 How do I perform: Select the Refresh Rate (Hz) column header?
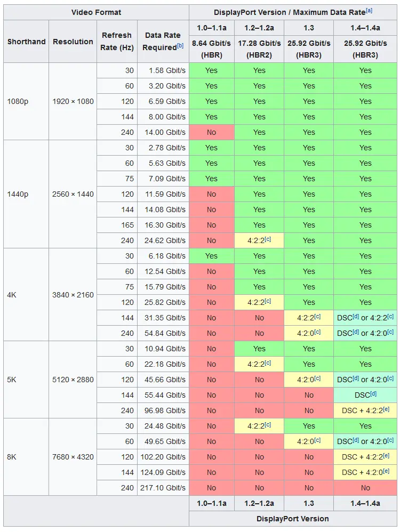(x=117, y=42)
